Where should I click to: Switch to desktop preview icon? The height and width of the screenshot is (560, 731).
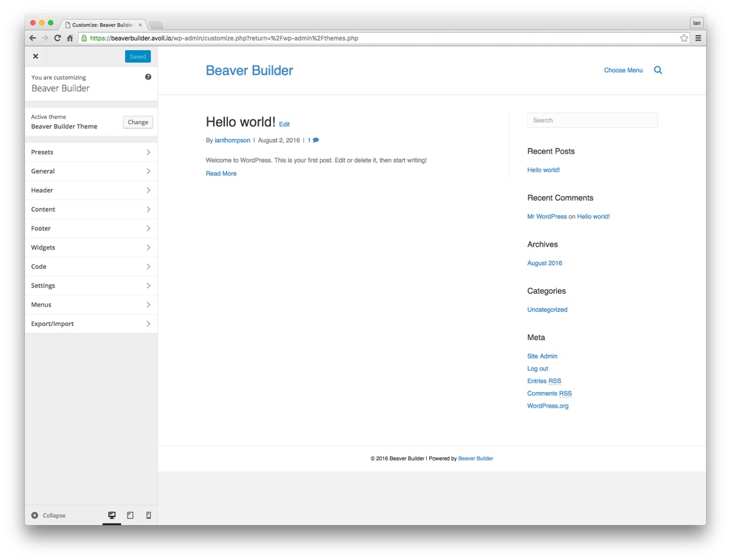[x=112, y=515]
